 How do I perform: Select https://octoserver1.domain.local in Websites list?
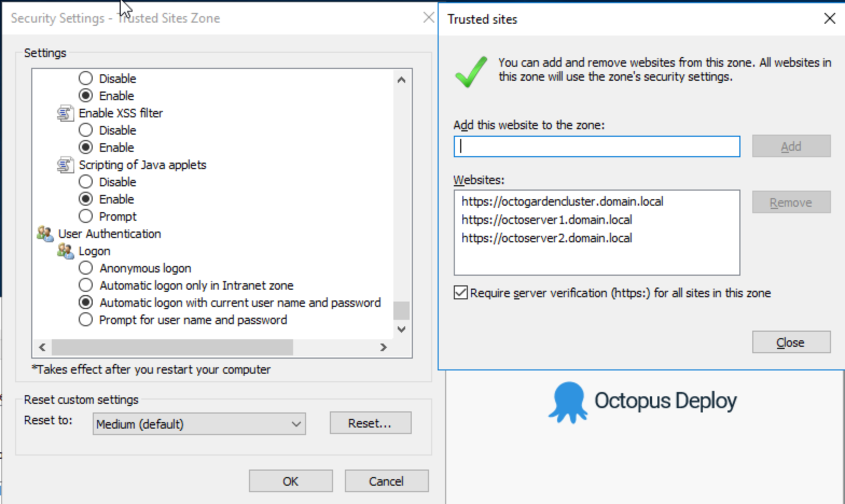pos(546,219)
